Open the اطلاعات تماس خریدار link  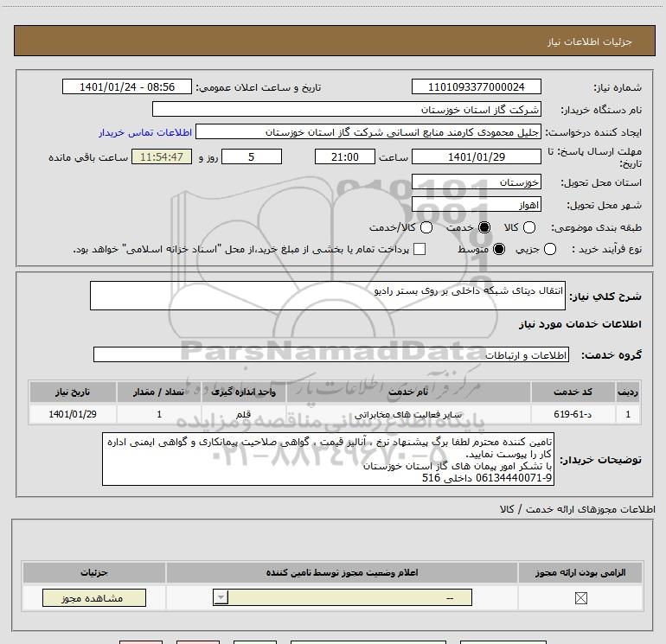pyautogui.click(x=145, y=132)
